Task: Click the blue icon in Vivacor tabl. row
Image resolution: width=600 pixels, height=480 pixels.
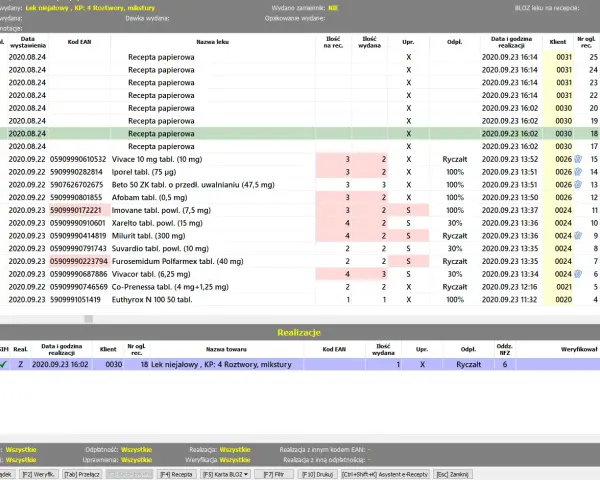Action: point(578,274)
